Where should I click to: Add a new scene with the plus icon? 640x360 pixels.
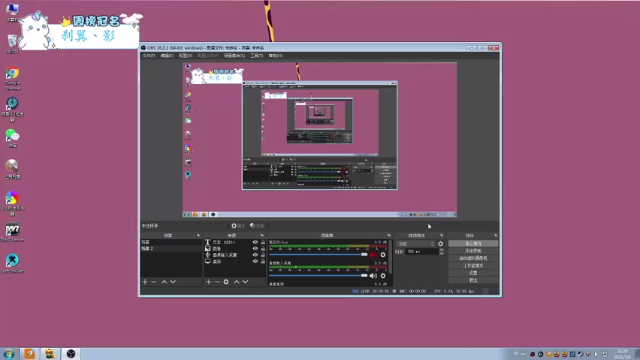145,282
